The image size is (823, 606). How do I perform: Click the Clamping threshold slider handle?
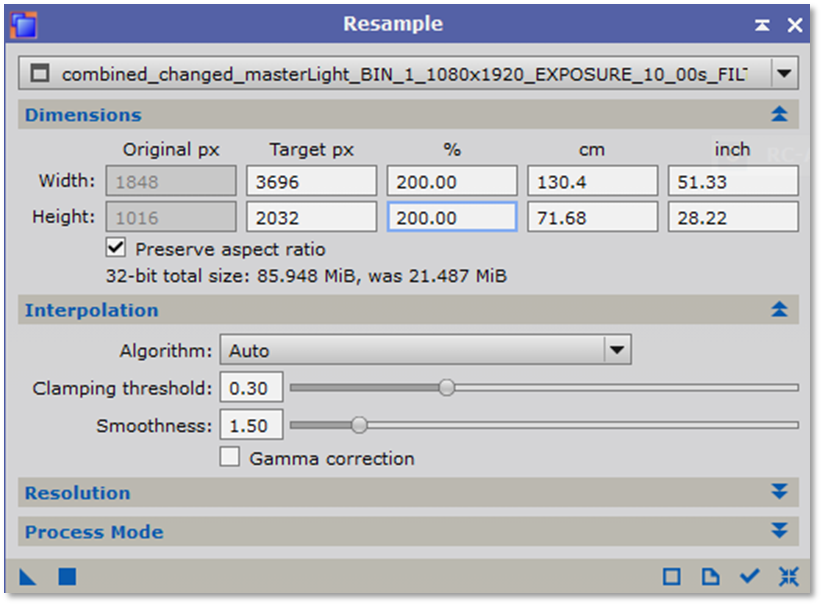click(x=447, y=387)
